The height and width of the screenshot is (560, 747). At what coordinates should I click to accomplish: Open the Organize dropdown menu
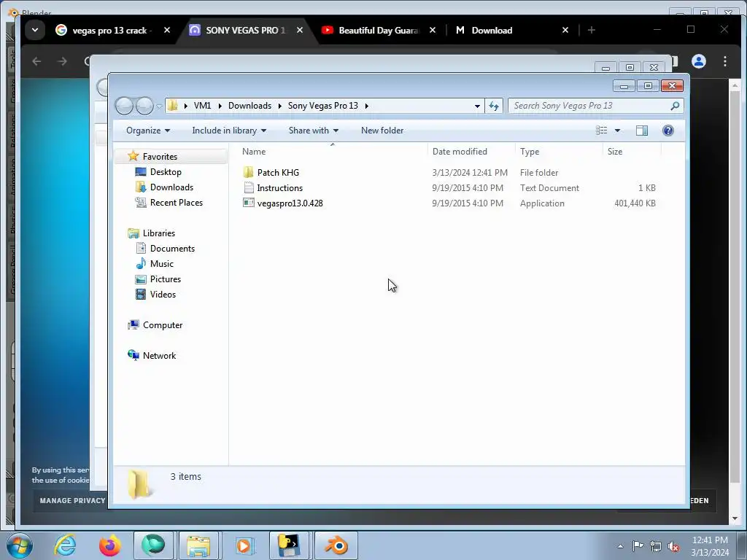click(x=147, y=131)
